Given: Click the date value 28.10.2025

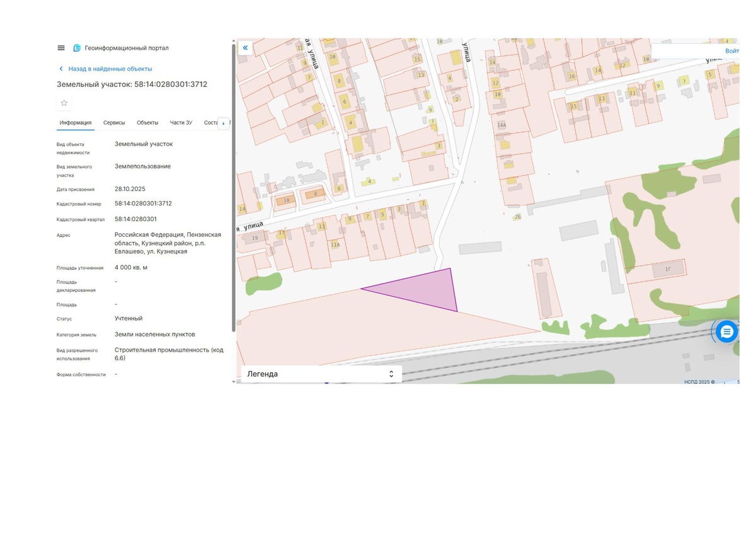Looking at the screenshot, I should coord(130,189).
